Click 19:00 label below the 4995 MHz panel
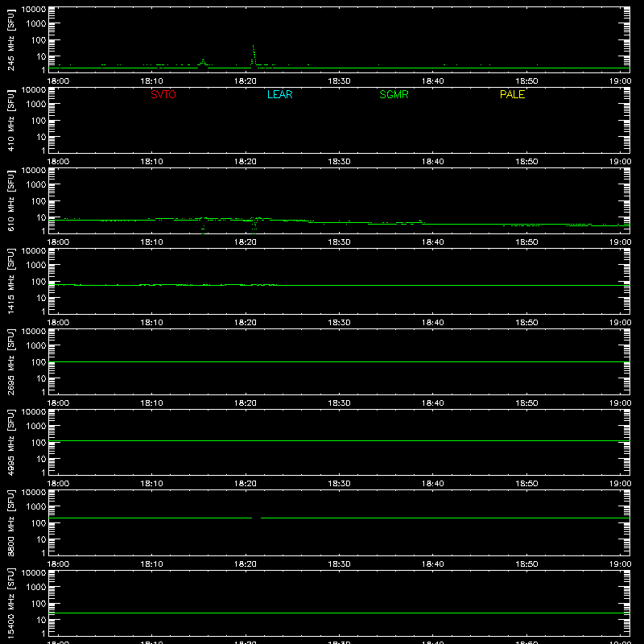This screenshot has width=644, height=644. (620, 484)
